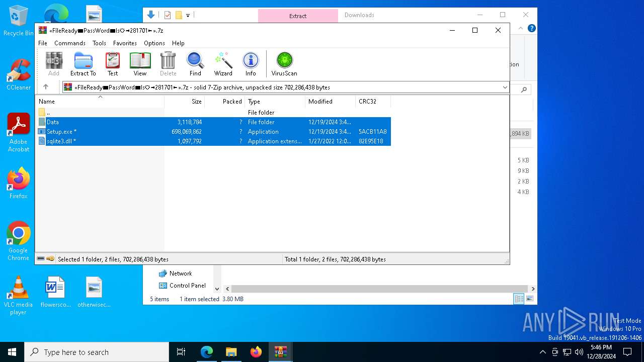Launch the Wizard icon
The image size is (644, 362).
click(223, 64)
